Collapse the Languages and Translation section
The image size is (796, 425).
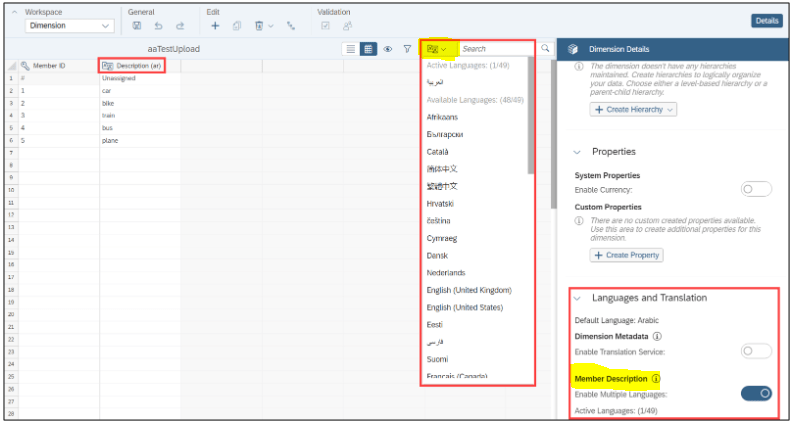coord(578,298)
